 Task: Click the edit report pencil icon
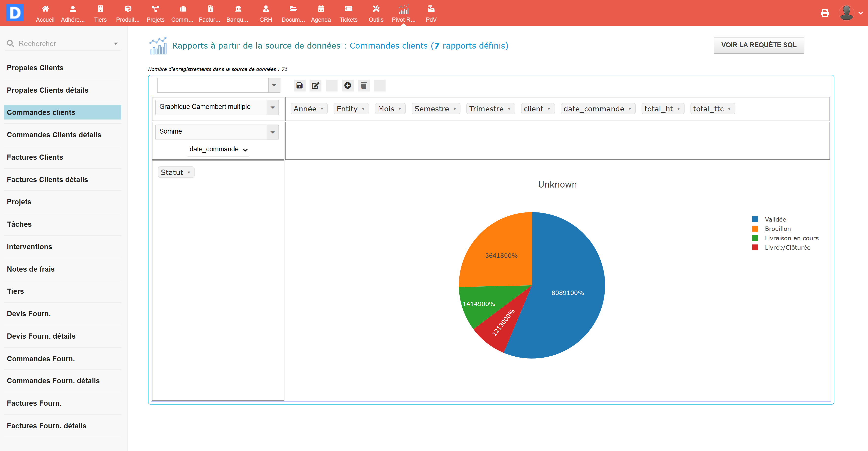tap(315, 85)
